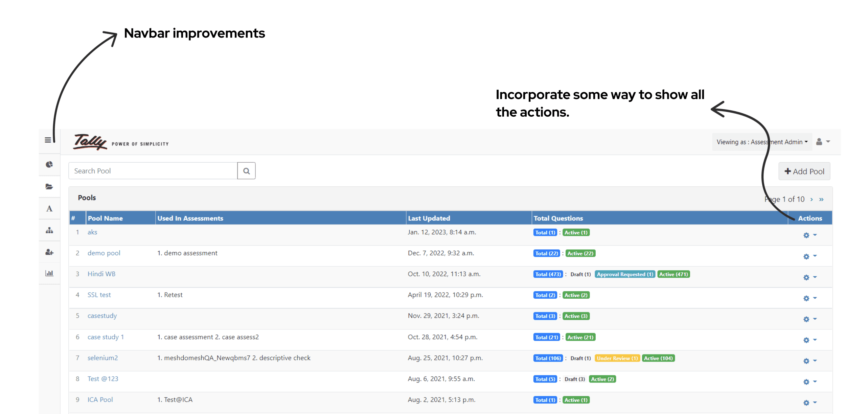Click the open folder sidebar icon
The height and width of the screenshot is (414, 868).
[49, 187]
